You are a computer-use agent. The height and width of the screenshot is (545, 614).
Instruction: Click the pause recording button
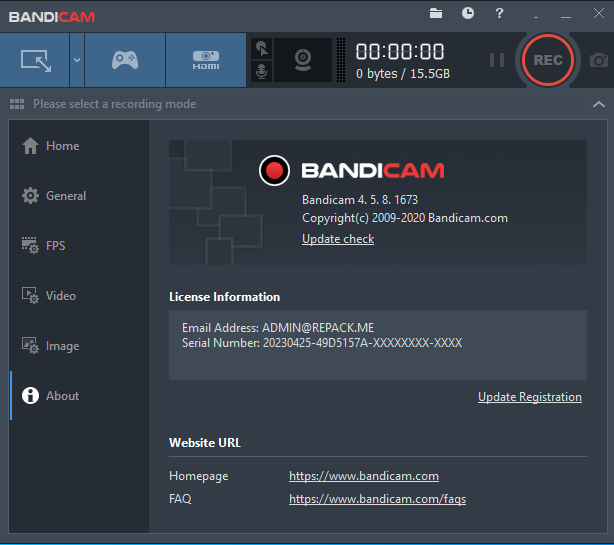(497, 60)
